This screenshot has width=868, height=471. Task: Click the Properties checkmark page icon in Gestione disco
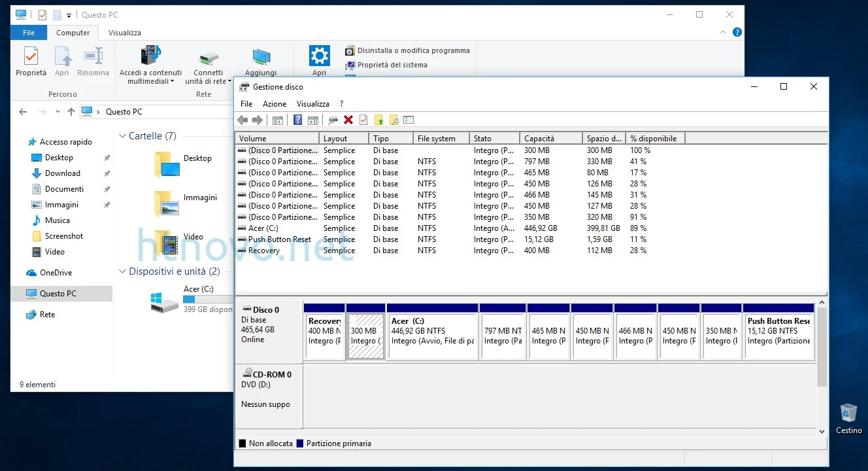[x=363, y=120]
